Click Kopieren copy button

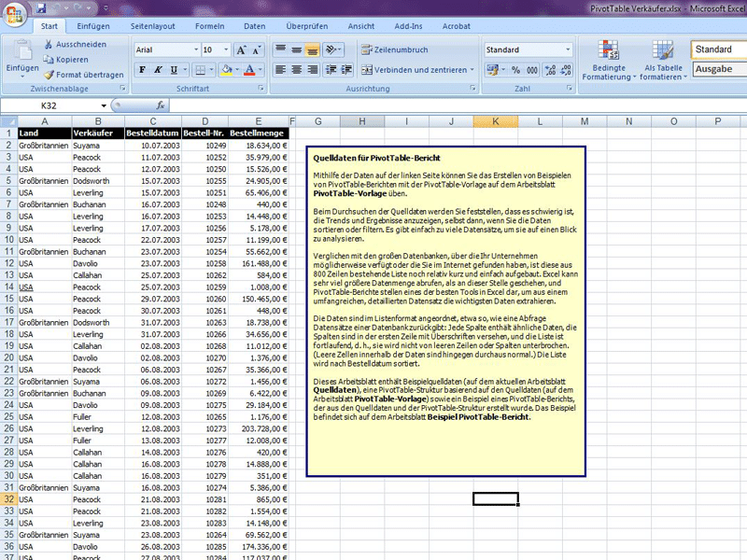(x=66, y=60)
